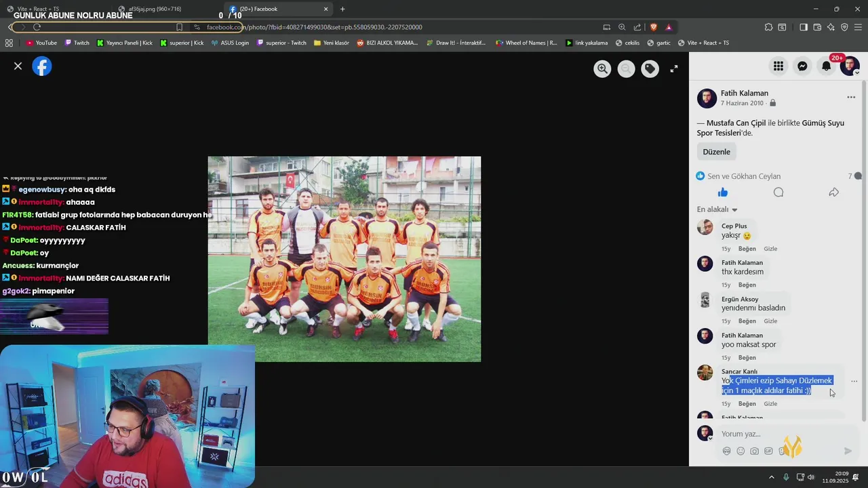Toggle the thumbs-up like on the photo
The width and height of the screenshot is (868, 488).
(723, 192)
